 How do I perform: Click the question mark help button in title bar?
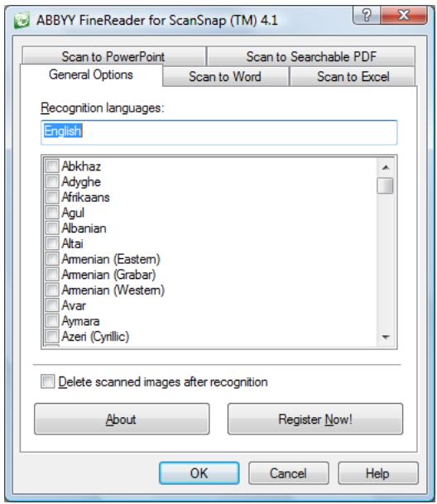[x=367, y=15]
